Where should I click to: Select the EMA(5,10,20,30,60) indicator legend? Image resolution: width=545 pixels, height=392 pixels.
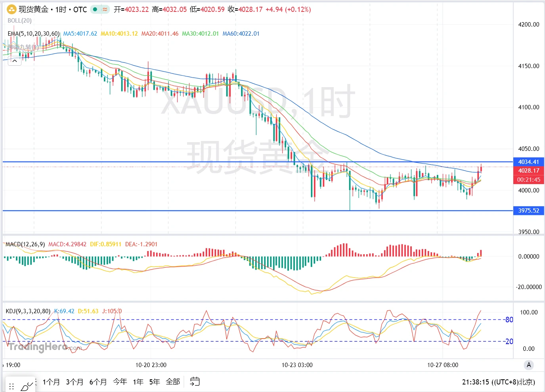[34, 34]
